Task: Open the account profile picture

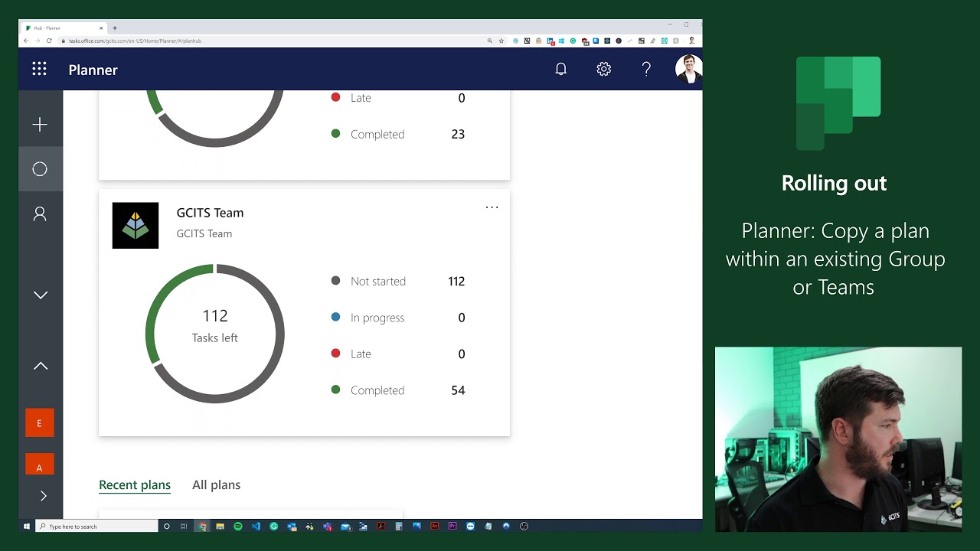Action: coord(688,69)
